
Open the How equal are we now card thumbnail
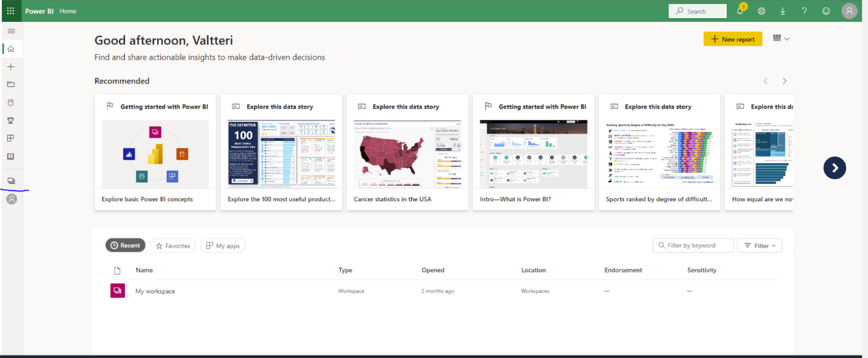[762, 154]
